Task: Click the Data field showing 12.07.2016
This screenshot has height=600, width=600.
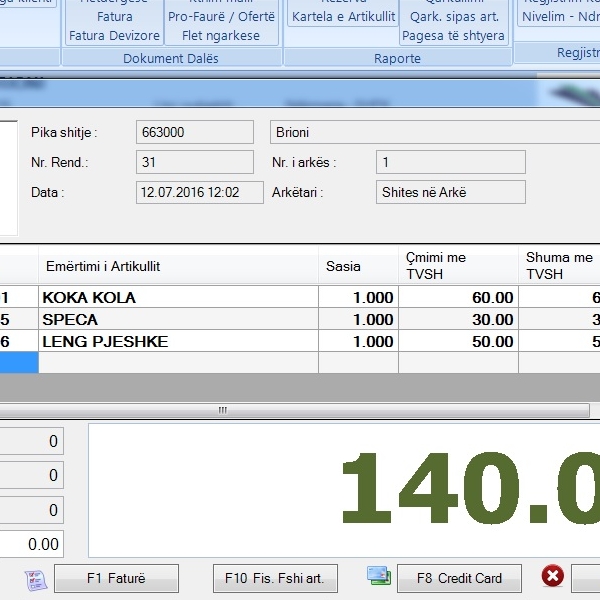Action: [x=199, y=192]
